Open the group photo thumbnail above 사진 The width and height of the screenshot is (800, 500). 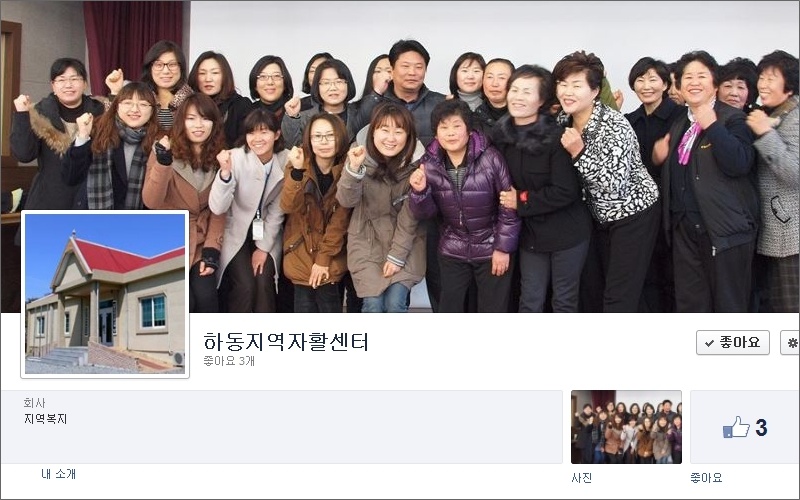coord(626,427)
